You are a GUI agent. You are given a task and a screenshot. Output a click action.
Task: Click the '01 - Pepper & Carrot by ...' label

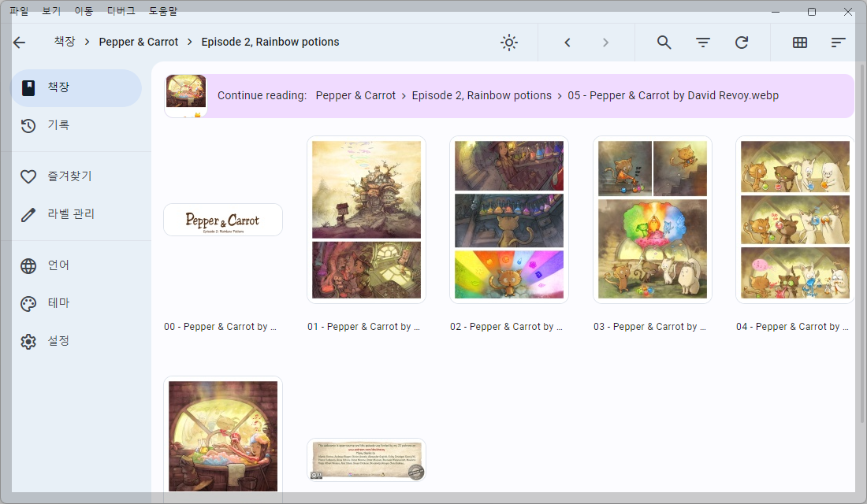[x=363, y=327]
